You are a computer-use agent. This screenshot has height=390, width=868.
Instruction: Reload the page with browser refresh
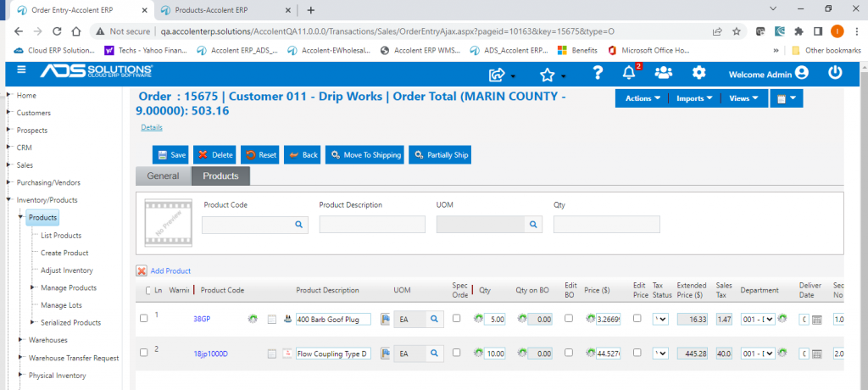coord(58,31)
